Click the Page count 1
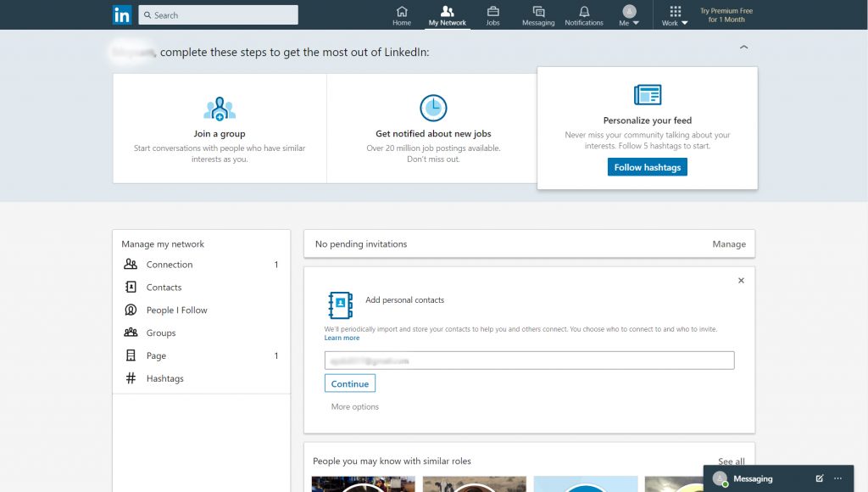Image resolution: width=868 pixels, height=492 pixels. click(276, 355)
